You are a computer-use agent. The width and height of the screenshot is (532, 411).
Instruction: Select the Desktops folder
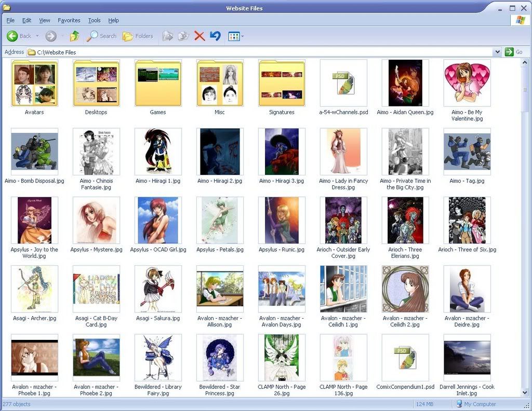96,83
